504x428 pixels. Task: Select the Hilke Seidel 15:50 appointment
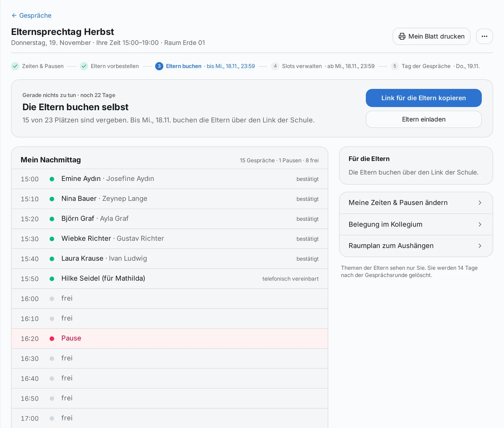tap(170, 279)
